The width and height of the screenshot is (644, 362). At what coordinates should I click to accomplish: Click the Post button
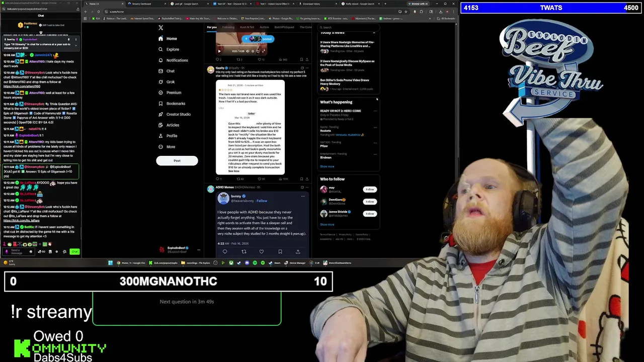(177, 161)
